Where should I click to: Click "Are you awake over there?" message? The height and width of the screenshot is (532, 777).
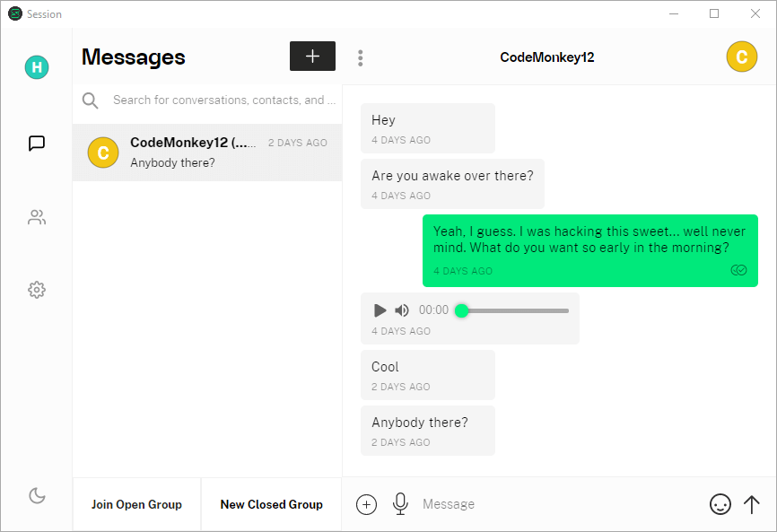(452, 184)
